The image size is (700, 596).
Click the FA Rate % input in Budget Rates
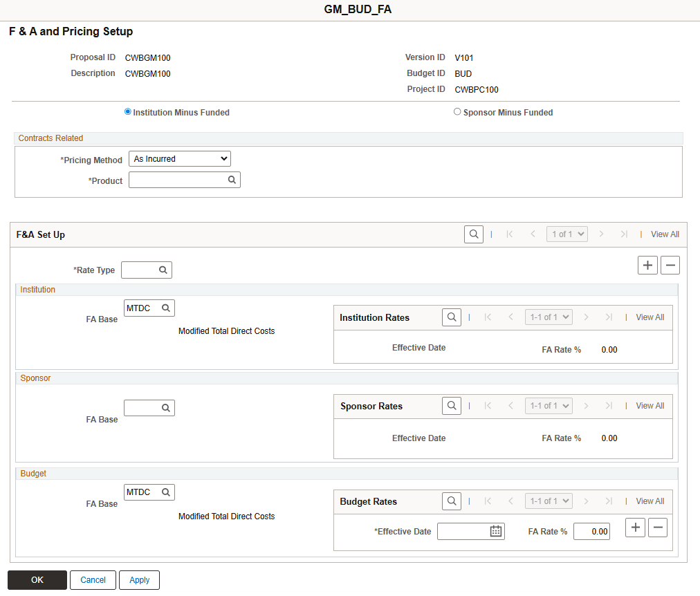point(591,531)
